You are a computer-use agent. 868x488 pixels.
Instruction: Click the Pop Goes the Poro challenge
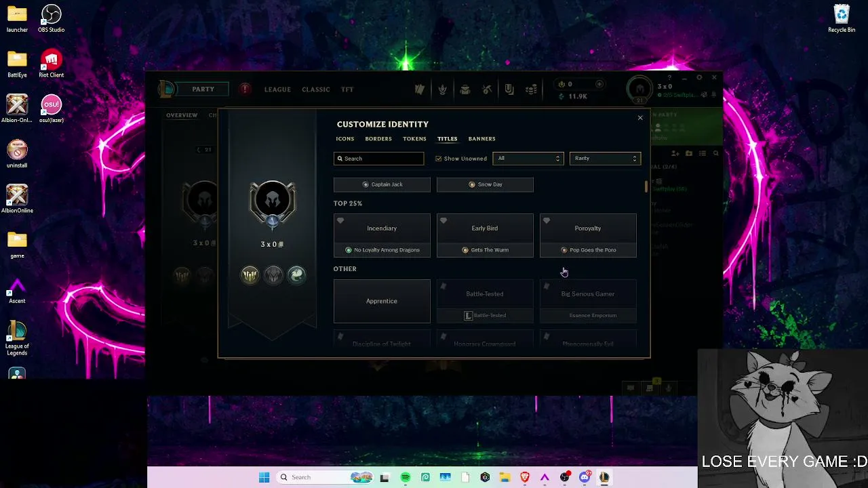pyautogui.click(x=588, y=250)
